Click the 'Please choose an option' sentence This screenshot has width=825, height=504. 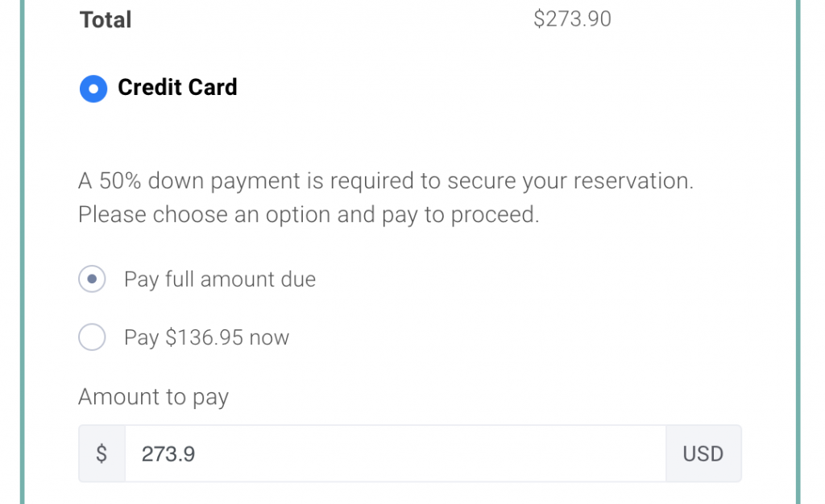click(309, 214)
